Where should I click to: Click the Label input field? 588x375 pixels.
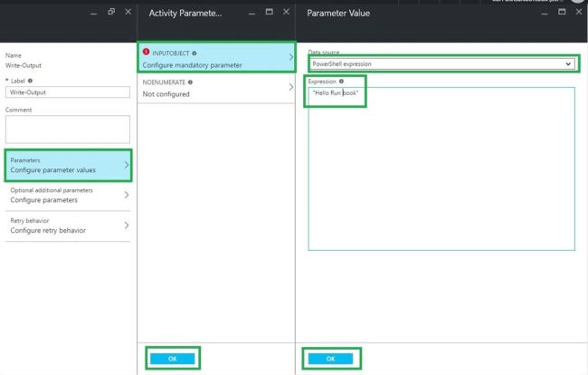(68, 92)
